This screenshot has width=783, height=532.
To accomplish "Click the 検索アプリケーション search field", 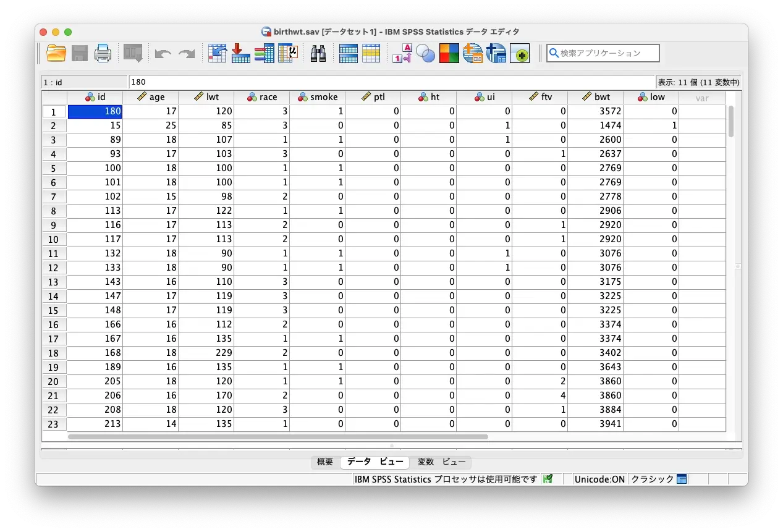I will point(603,53).
